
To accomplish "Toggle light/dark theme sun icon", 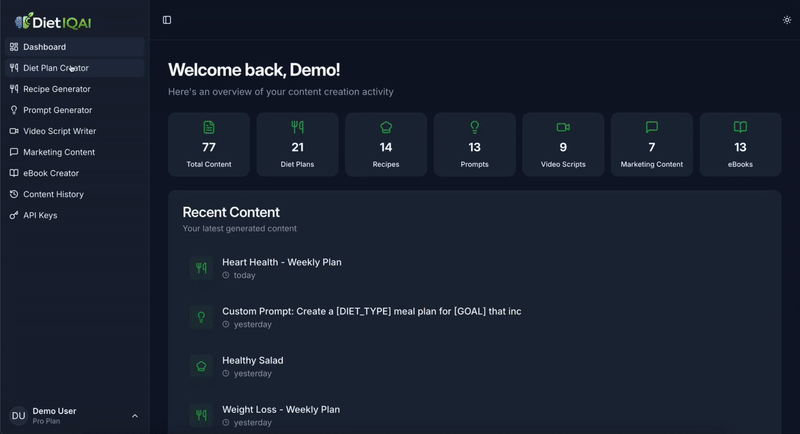I will click(786, 20).
